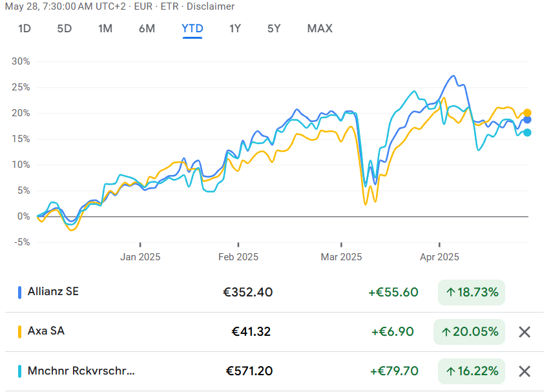551x392 pixels.
Task: Open the Mnchnr Rckvrschr… stock name
Action: (81, 371)
